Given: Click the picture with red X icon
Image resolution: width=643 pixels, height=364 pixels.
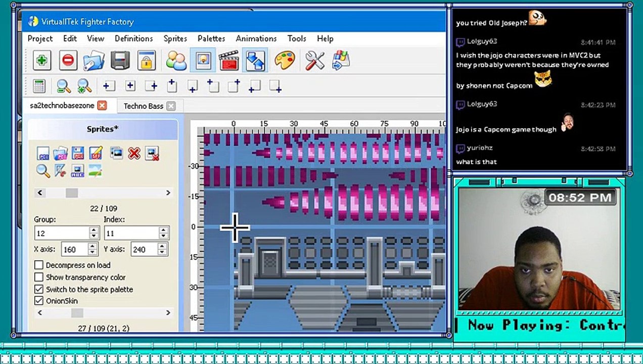Looking at the screenshot, I should [152, 153].
